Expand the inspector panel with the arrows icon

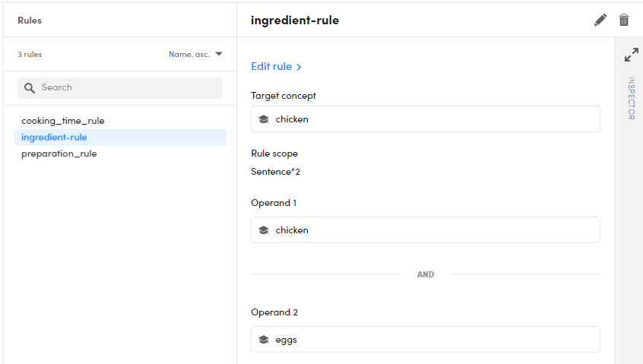click(x=631, y=55)
